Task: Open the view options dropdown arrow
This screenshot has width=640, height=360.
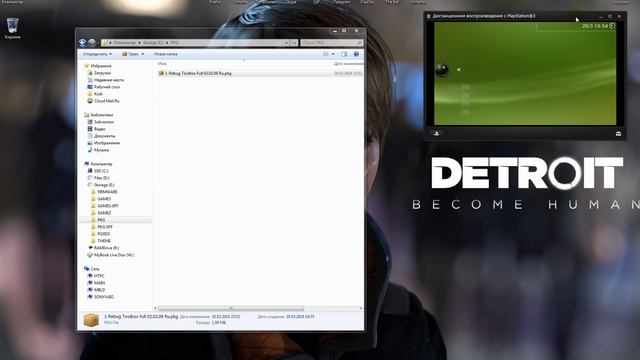Action: [x=333, y=54]
